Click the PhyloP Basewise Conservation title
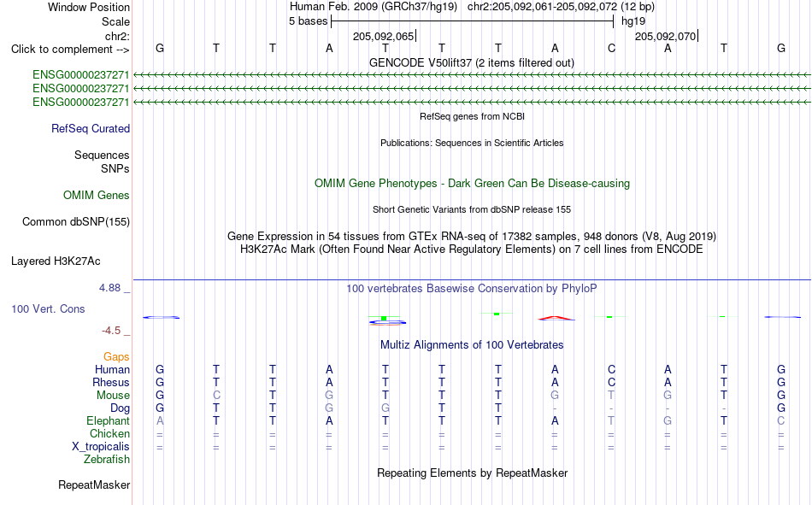 click(472, 289)
